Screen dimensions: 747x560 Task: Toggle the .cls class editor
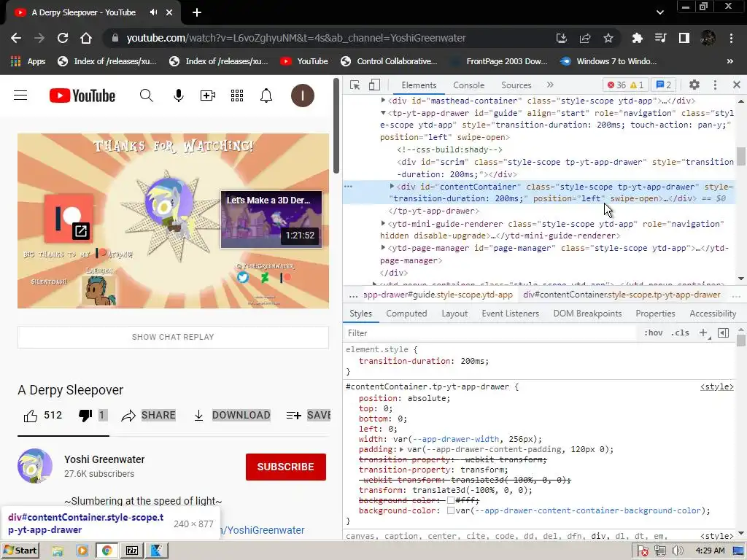click(x=680, y=332)
